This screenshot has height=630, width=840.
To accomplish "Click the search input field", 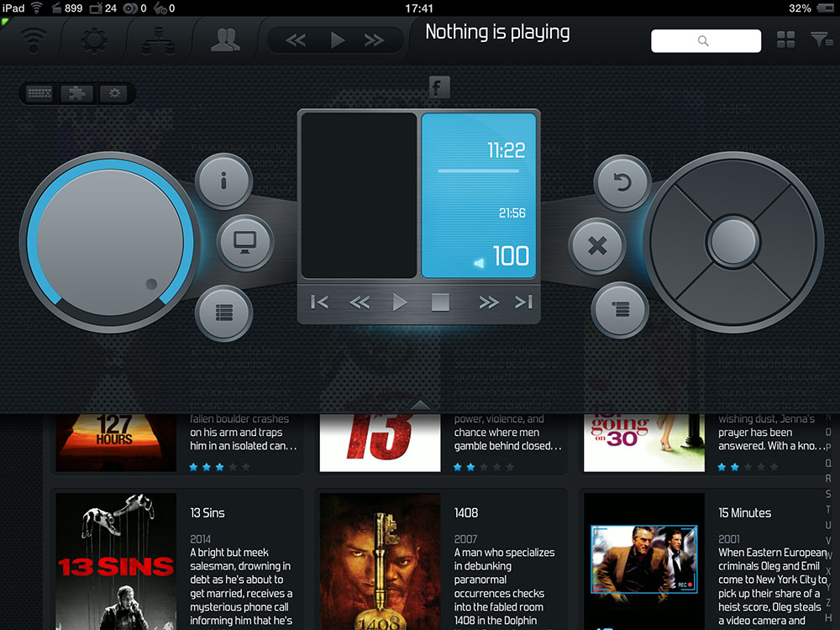I will 706,40.
